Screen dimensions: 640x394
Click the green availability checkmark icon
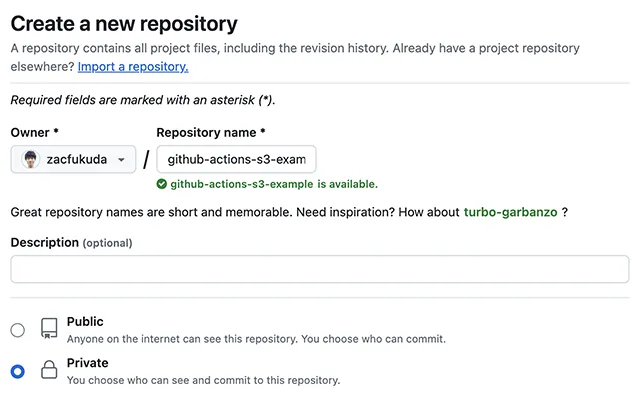(162, 184)
